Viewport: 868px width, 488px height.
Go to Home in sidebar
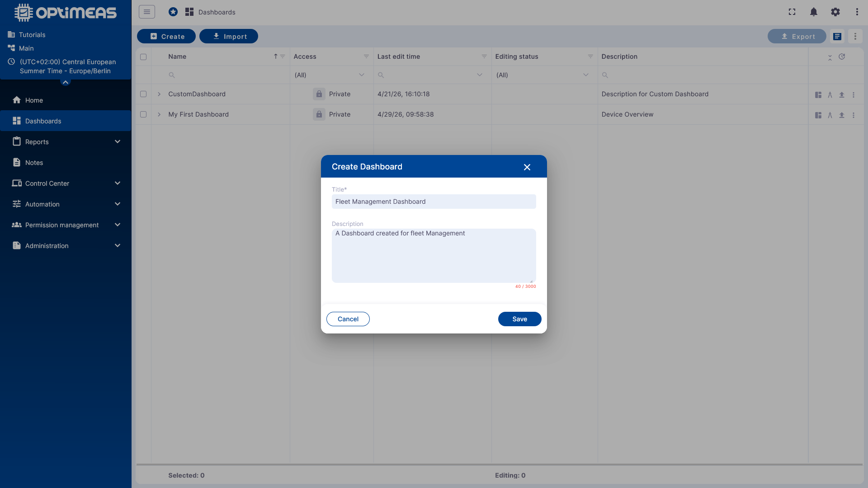[x=66, y=100]
